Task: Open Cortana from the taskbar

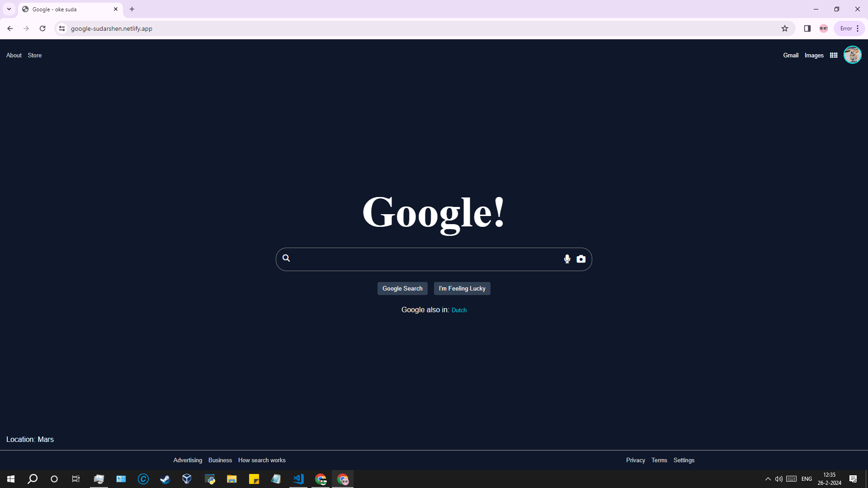Action: tap(54, 479)
